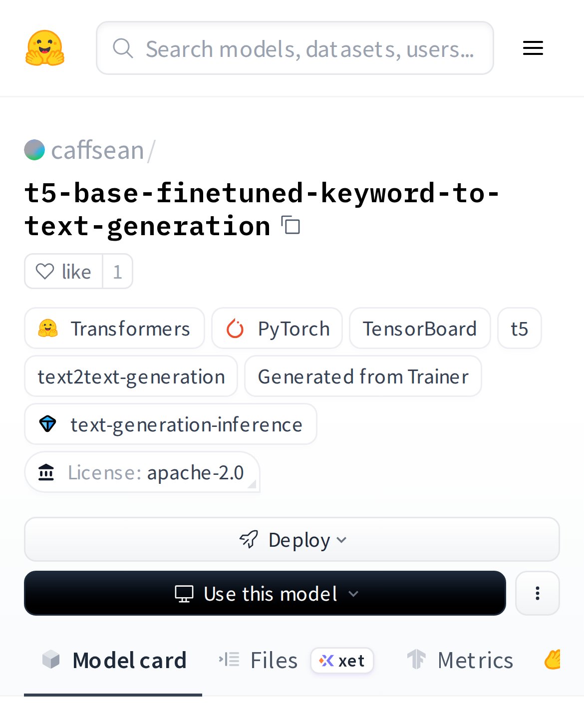
Task: Open the Use this model dropdown
Action: click(265, 593)
